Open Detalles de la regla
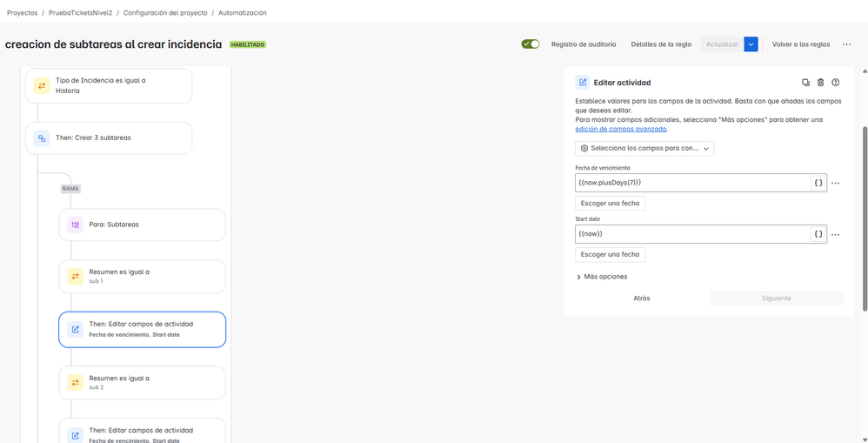 (661, 44)
